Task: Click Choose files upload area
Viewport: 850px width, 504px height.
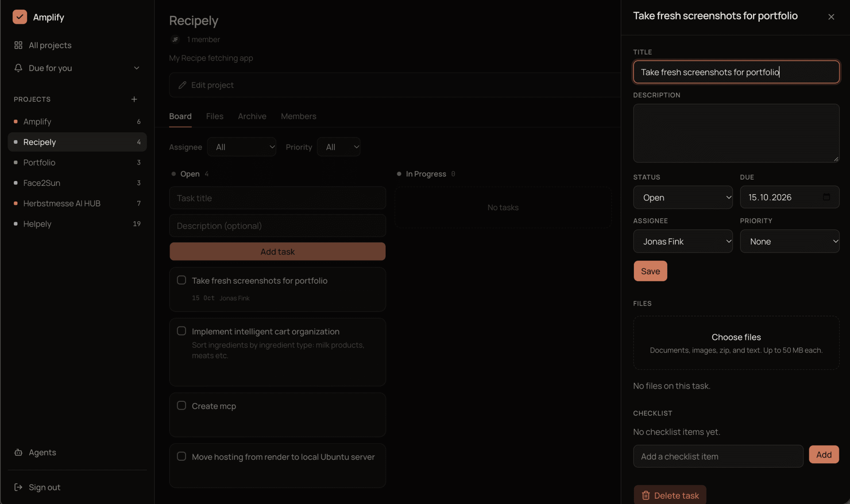Action: pos(736,343)
